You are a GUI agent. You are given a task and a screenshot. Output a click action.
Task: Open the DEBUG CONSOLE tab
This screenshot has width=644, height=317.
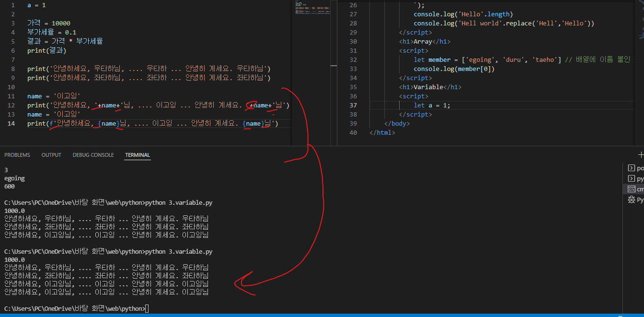click(x=93, y=155)
